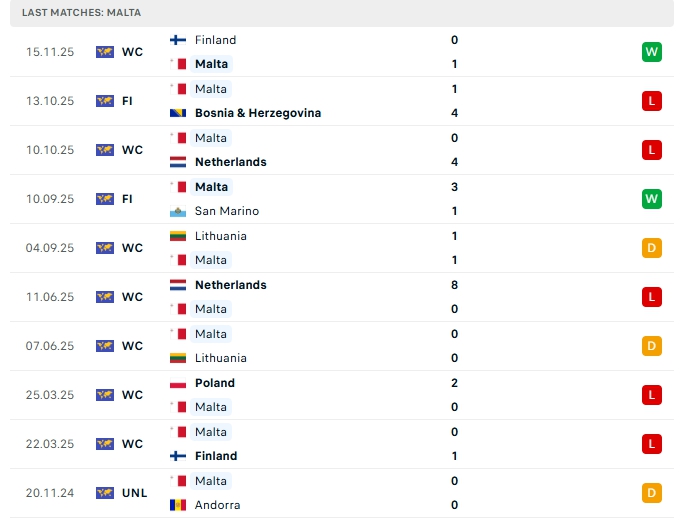Click the green W badge for Finland match
This screenshot has width=682, height=520.
[x=652, y=52]
